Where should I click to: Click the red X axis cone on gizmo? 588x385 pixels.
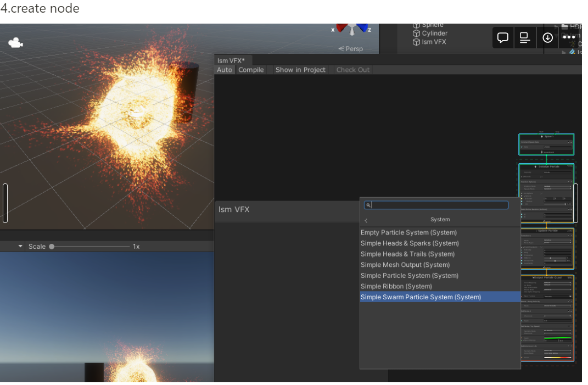point(341,28)
